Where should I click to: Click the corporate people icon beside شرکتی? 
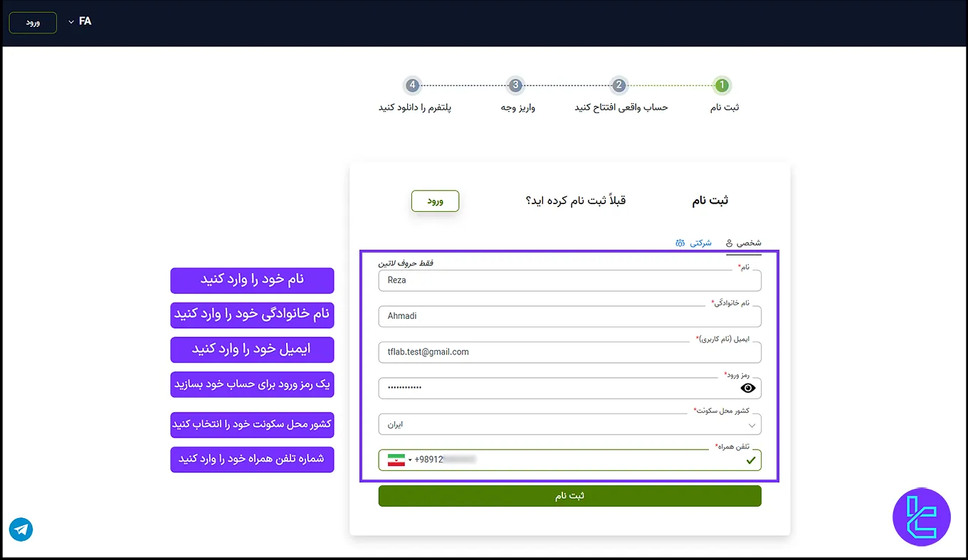click(680, 243)
